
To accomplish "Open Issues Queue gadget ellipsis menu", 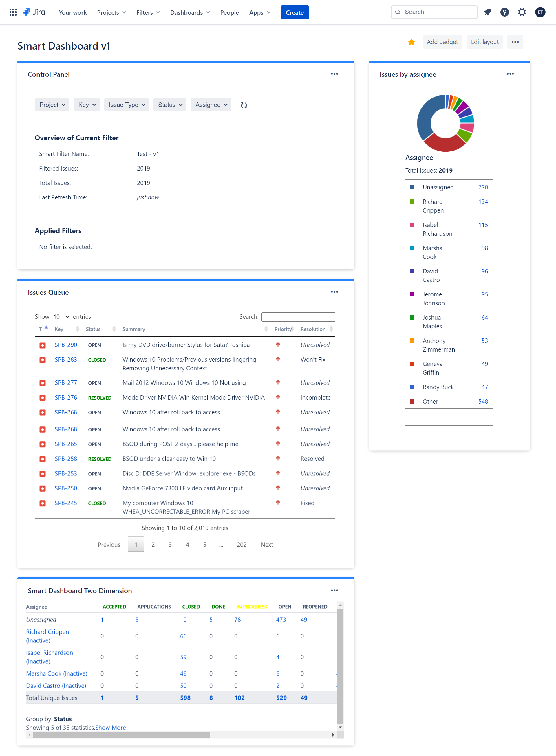I will point(334,292).
